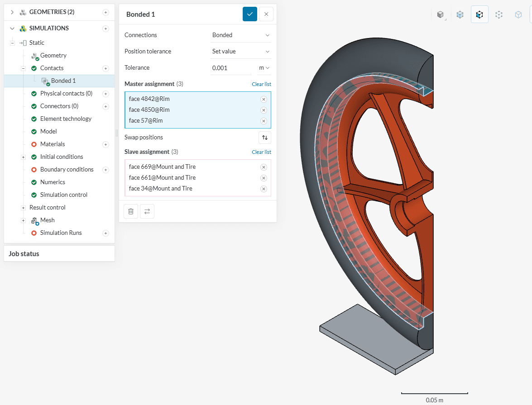Clear list of slave assignment
This screenshot has height=405, width=532.
tap(261, 152)
